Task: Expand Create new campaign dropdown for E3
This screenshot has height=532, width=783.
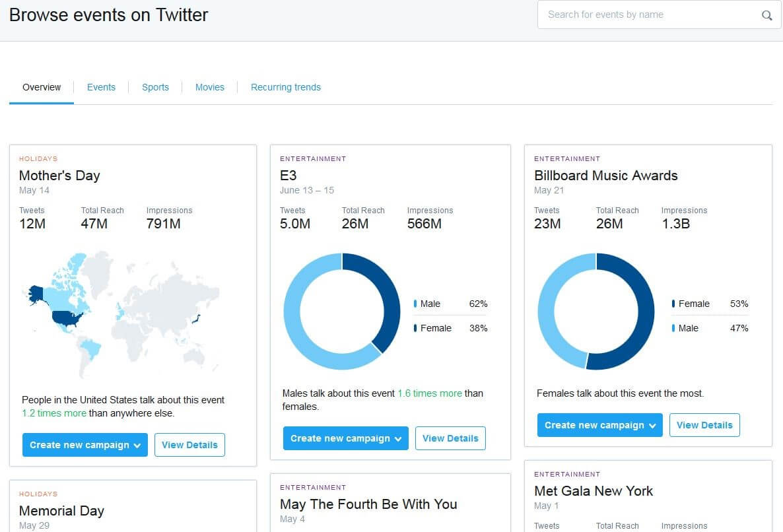Action: pyautogui.click(x=346, y=438)
